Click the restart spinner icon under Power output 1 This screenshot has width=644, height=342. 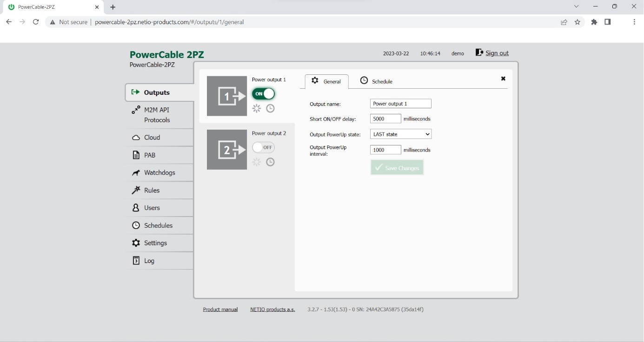256,108
